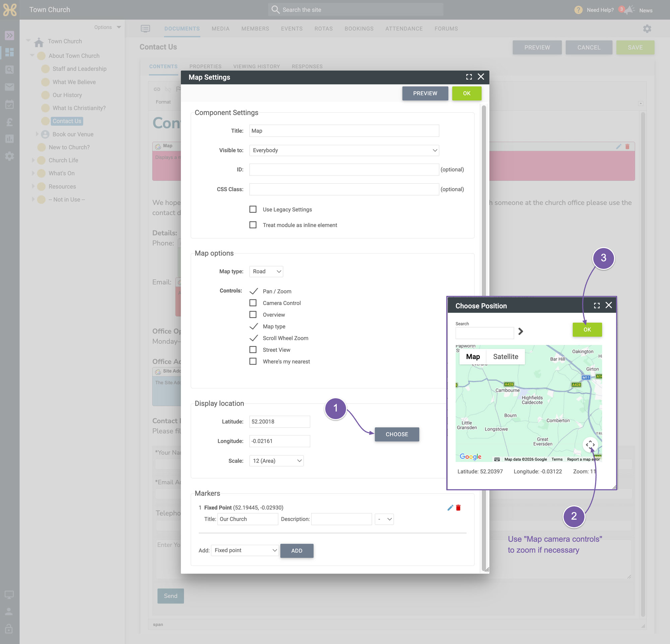The height and width of the screenshot is (644, 670).
Task: Click the ADD marker button
Action: [296, 551]
